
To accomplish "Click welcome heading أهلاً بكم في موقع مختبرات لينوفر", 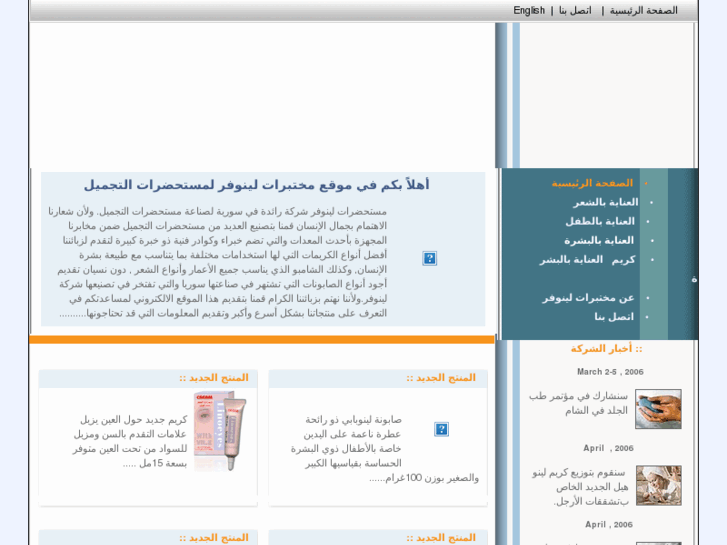I will pyautogui.click(x=256, y=185).
